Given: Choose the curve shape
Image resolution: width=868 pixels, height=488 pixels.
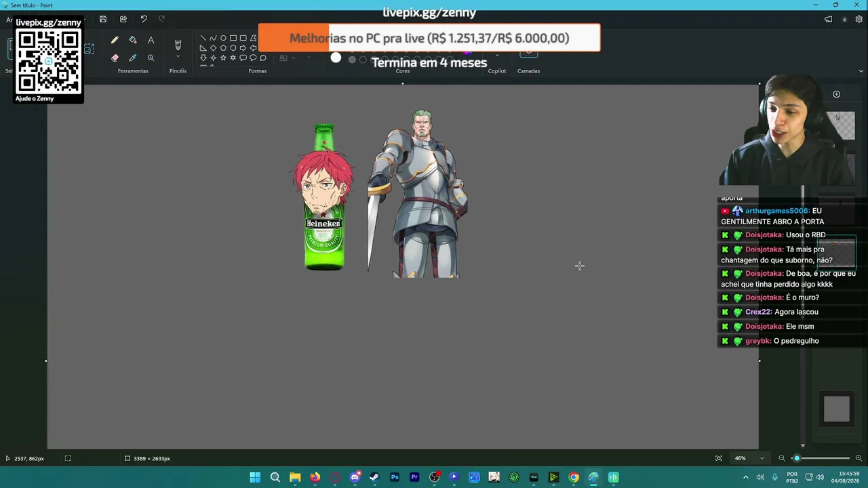Looking at the screenshot, I should click(213, 38).
